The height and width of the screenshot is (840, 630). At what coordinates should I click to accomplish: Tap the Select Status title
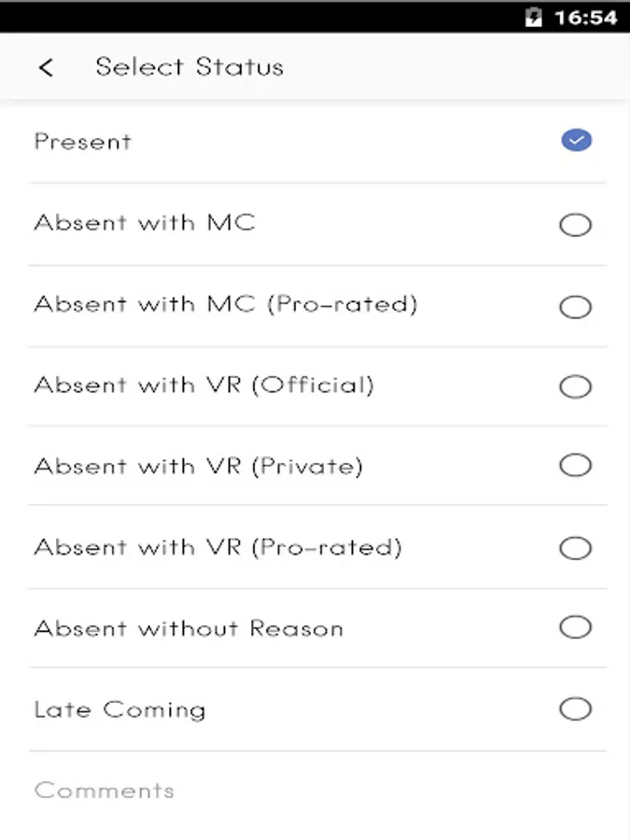pyautogui.click(x=189, y=67)
